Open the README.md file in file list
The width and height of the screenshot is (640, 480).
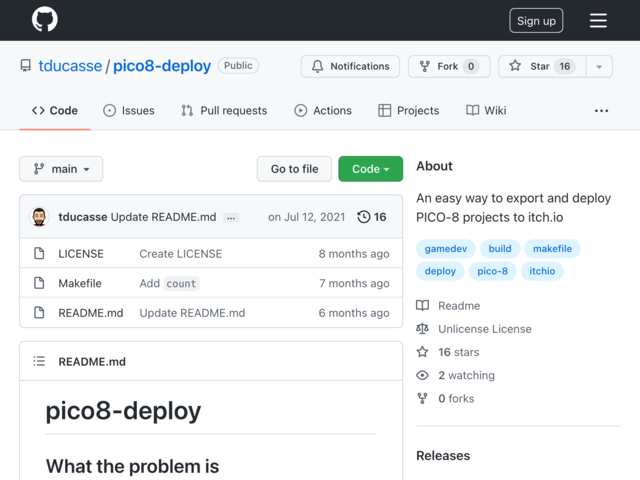coord(91,313)
